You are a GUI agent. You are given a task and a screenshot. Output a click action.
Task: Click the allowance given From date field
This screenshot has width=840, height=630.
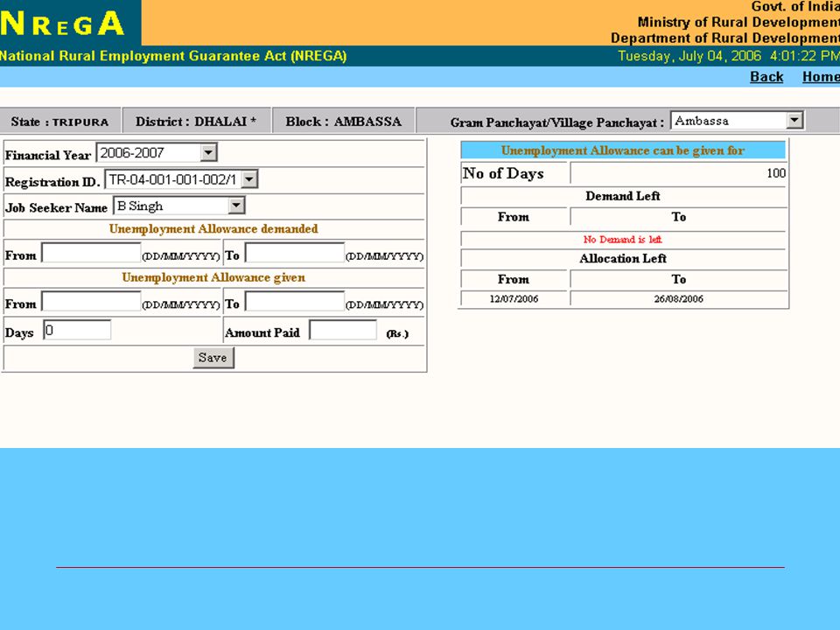pyautogui.click(x=91, y=301)
